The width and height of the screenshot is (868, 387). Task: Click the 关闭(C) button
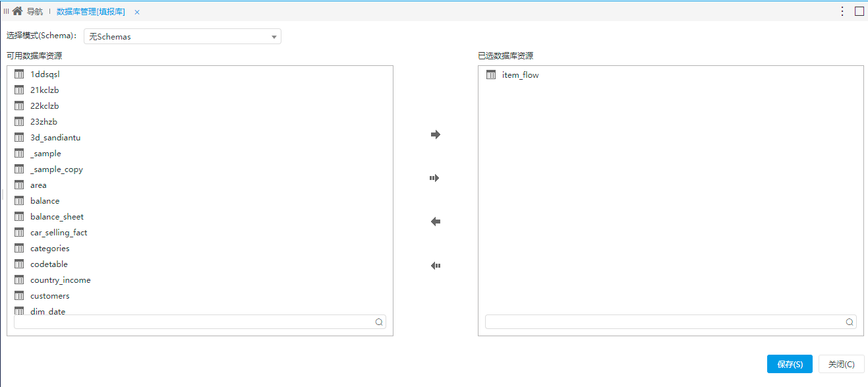click(x=842, y=364)
